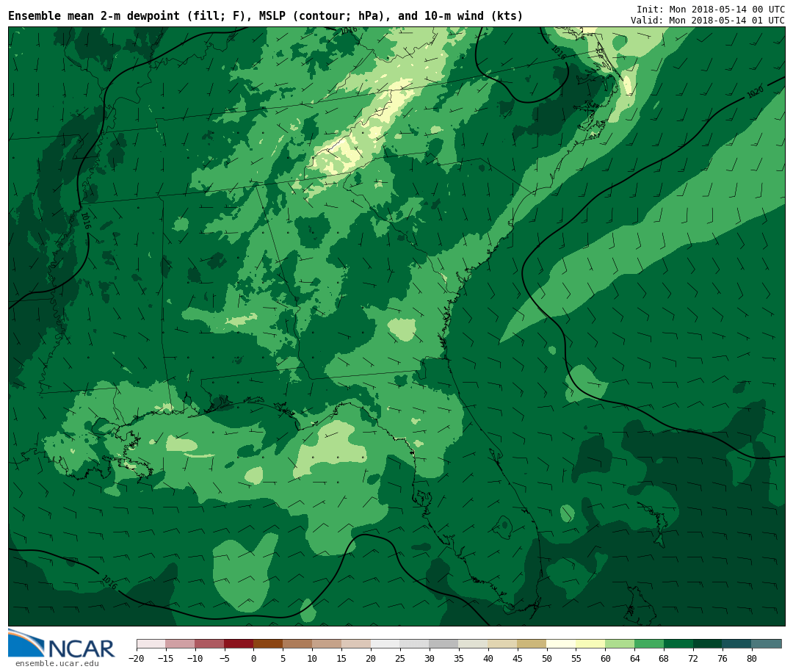Pick the green 64 to 68 colorbar swatch
Image resolution: width=793 pixels, height=672 pixels.
point(649,644)
